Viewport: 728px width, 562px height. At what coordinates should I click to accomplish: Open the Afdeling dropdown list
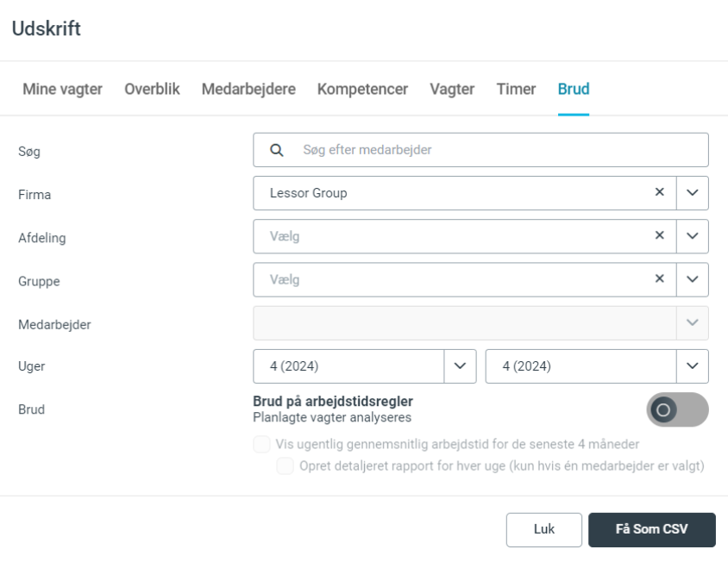[x=693, y=236]
